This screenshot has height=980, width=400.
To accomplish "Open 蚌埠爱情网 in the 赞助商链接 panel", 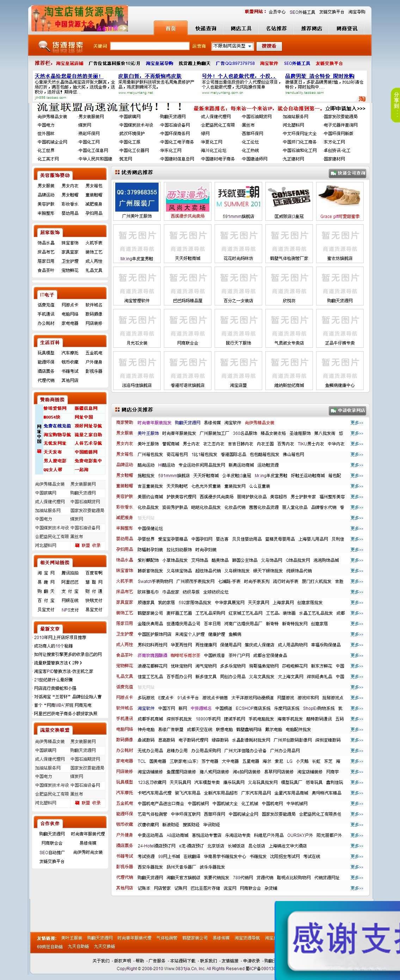I will tap(55, 408).
